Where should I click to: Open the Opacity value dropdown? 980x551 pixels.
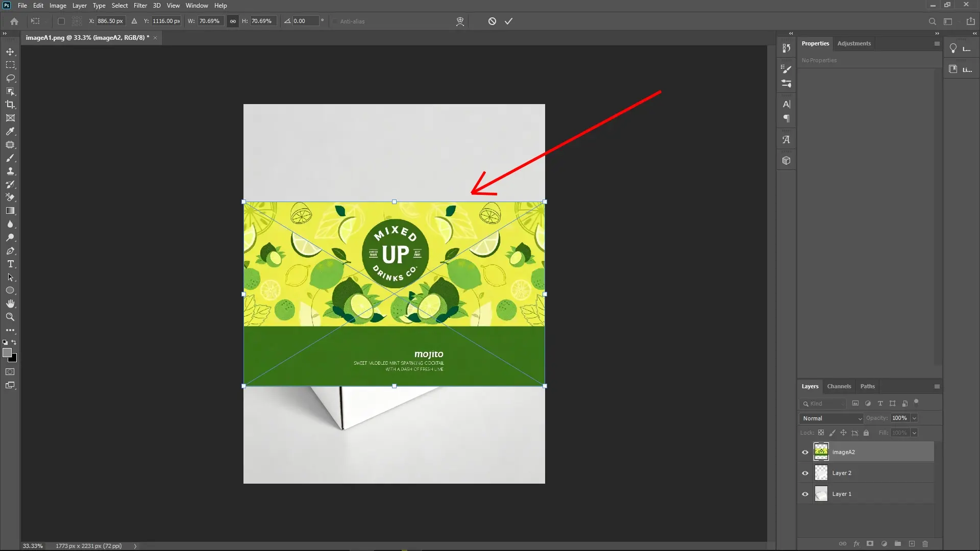pyautogui.click(x=914, y=418)
